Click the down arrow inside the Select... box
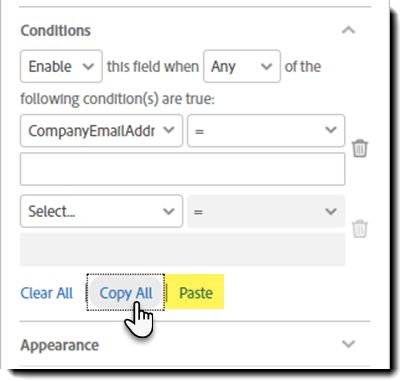The height and width of the screenshot is (381, 400). coord(169,211)
